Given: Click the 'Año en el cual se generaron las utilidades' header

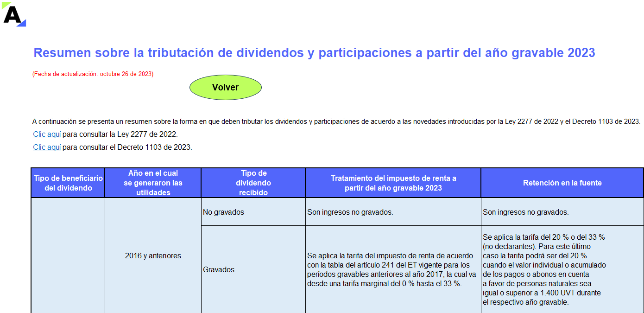Looking at the screenshot, I should tap(153, 183).
